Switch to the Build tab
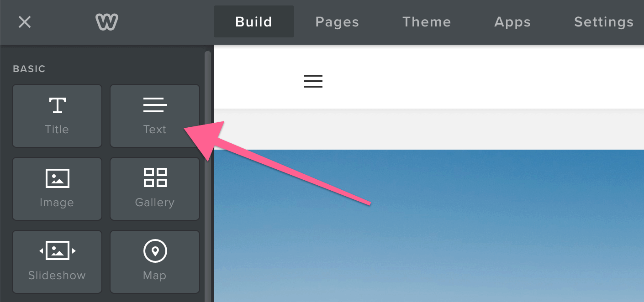644x302 pixels. pos(254,22)
